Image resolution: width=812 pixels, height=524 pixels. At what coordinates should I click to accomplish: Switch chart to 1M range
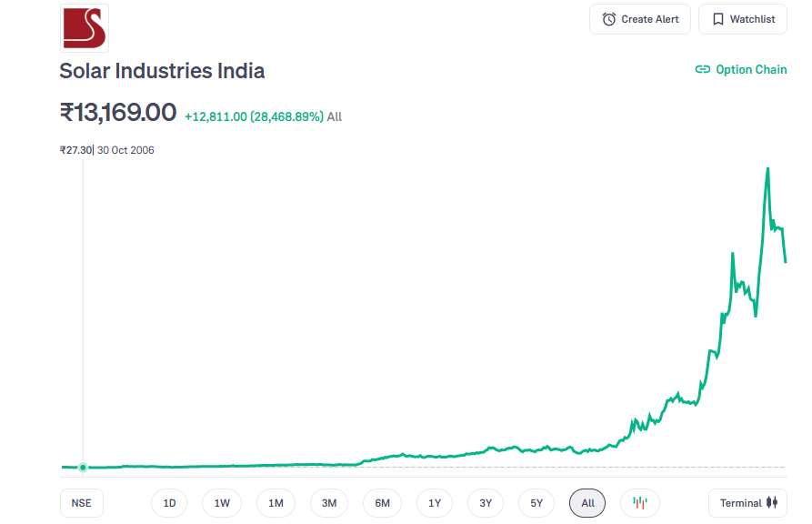[276, 503]
